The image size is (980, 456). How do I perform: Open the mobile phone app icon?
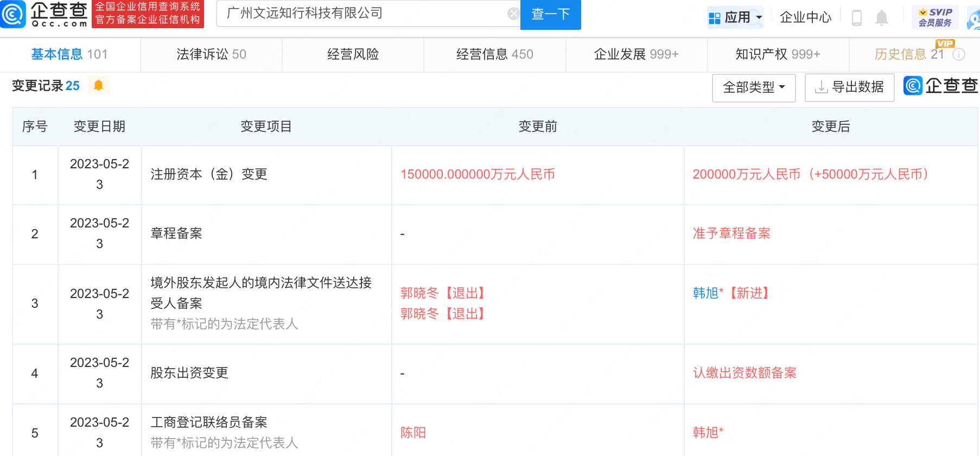point(857,18)
